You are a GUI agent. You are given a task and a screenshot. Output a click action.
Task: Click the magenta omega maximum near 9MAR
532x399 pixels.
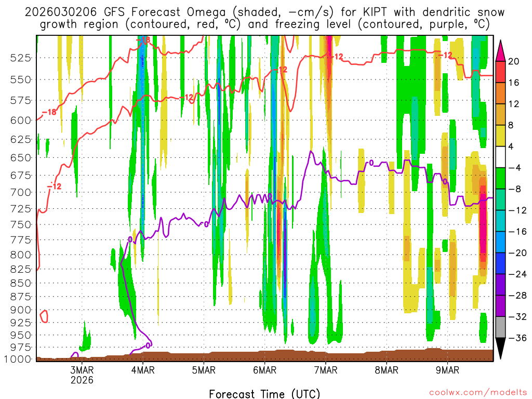pos(483,228)
